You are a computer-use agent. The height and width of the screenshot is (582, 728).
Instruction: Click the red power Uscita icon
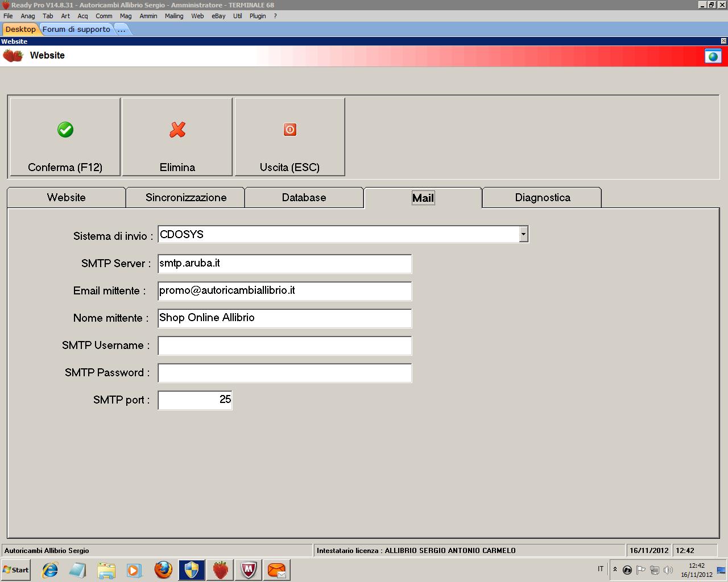coord(289,130)
